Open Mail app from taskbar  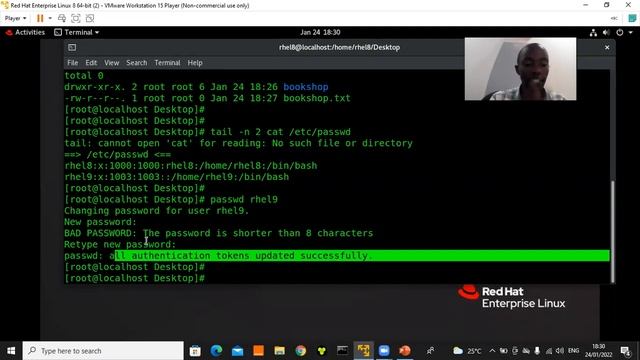pos(238,351)
